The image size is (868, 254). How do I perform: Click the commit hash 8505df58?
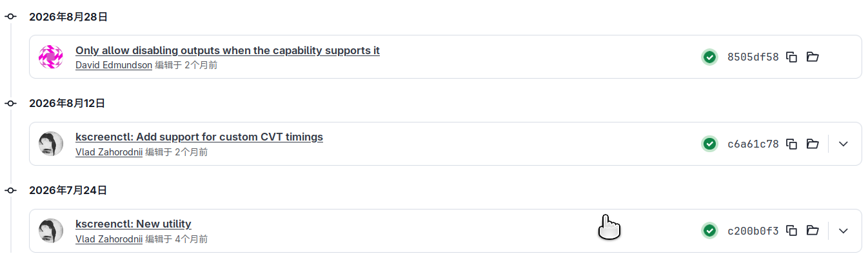pyautogui.click(x=753, y=57)
